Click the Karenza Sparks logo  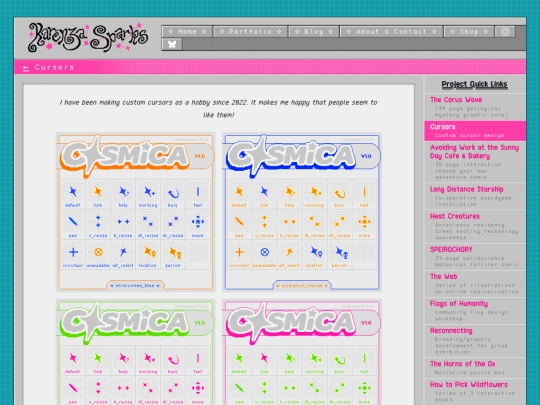[88, 37]
